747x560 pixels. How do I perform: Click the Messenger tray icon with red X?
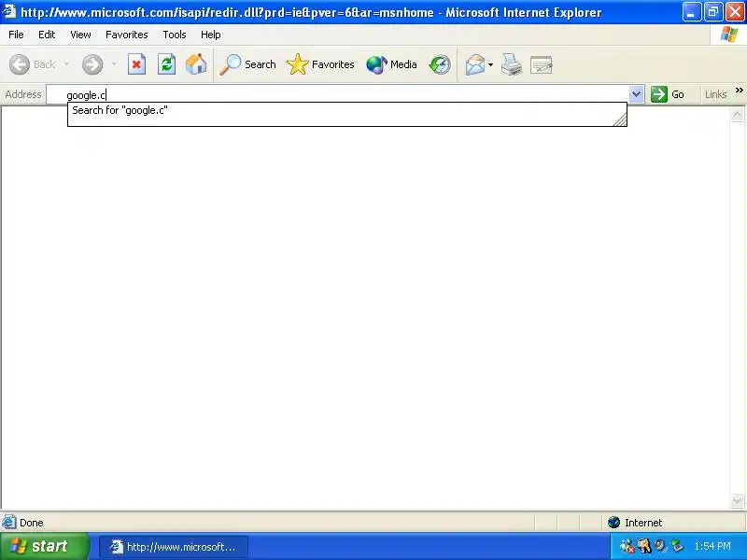click(627, 546)
